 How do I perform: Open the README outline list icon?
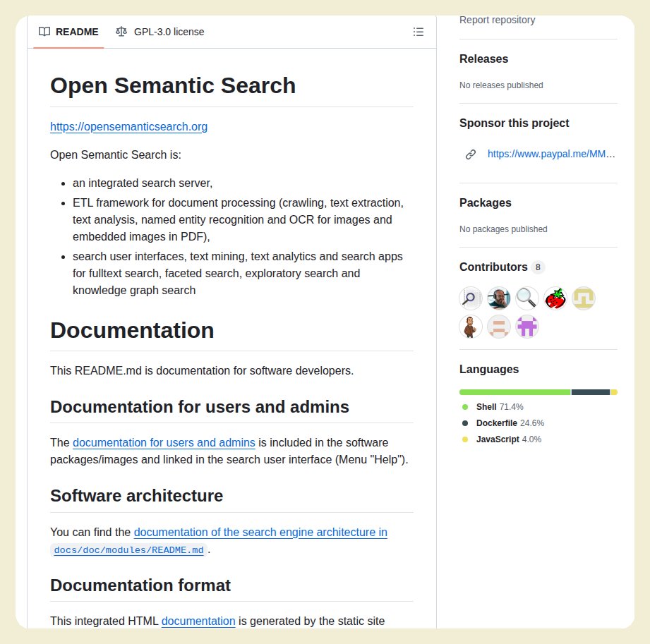419,32
